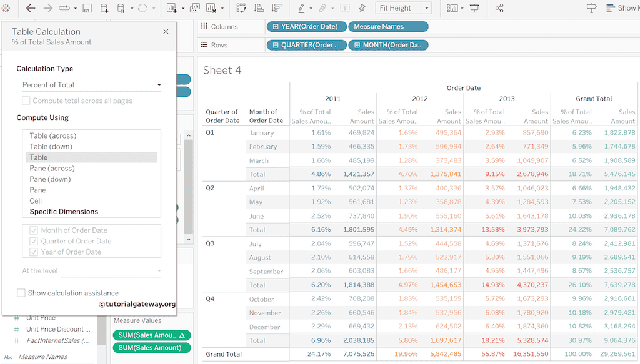Click the share workbook icon
The image size is (640, 364).
click(x=499, y=8)
